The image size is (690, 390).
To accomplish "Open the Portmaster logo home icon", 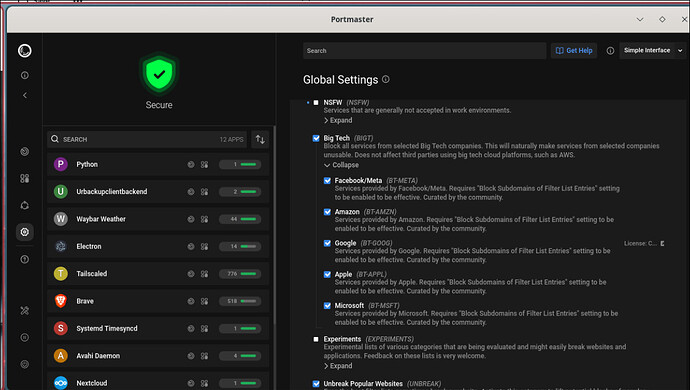I will pyautogui.click(x=25, y=51).
